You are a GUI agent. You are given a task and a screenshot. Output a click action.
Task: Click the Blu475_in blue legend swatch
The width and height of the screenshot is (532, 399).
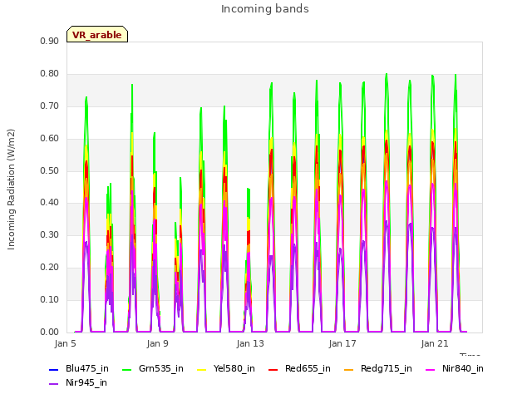[53, 369]
